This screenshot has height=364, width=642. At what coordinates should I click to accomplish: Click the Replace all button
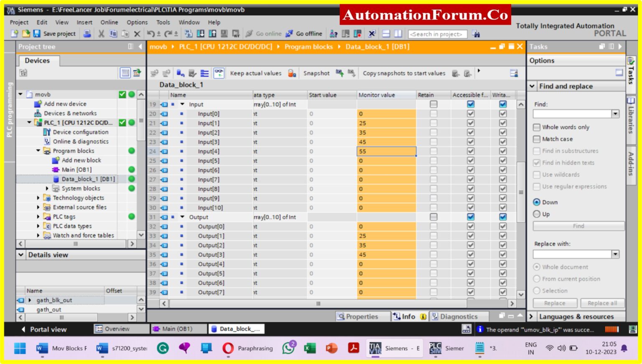(x=602, y=303)
